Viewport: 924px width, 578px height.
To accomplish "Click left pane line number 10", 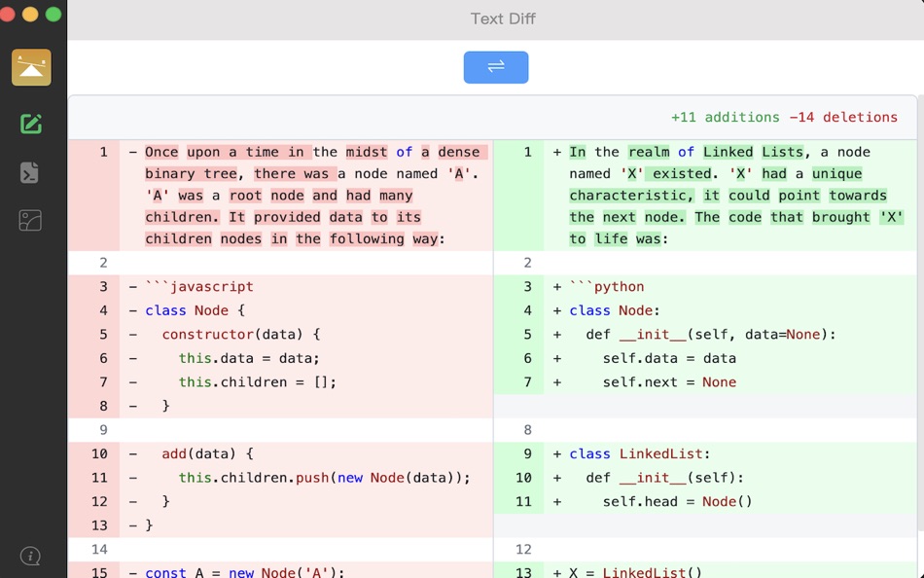I will tap(99, 453).
